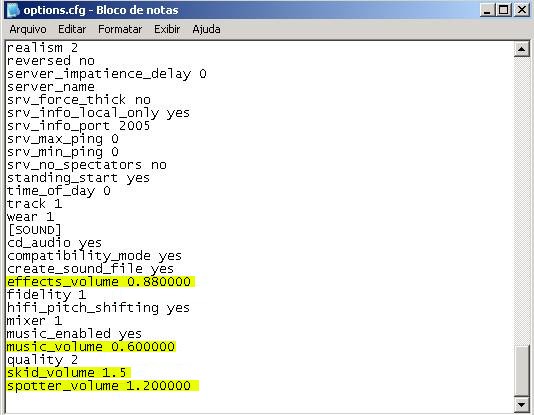
Task: Close the options.cfg Notepad window
Action: pos(522,10)
